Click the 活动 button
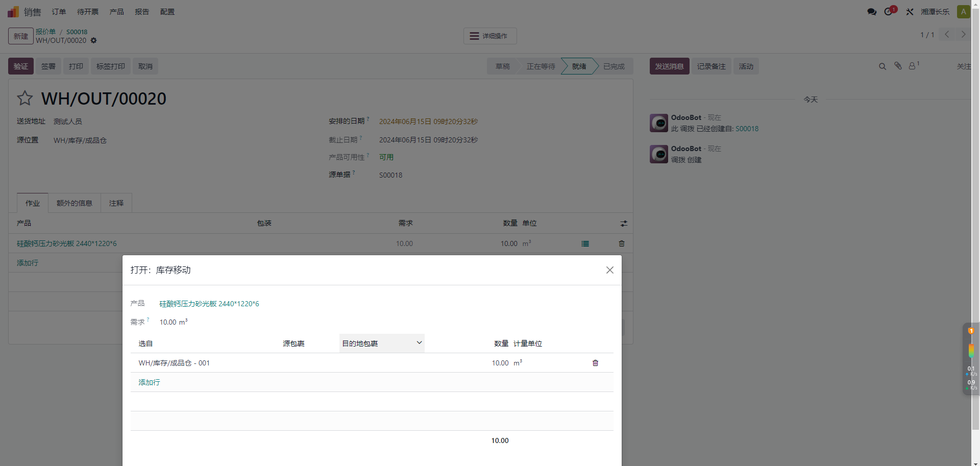This screenshot has width=980, height=466. point(746,66)
